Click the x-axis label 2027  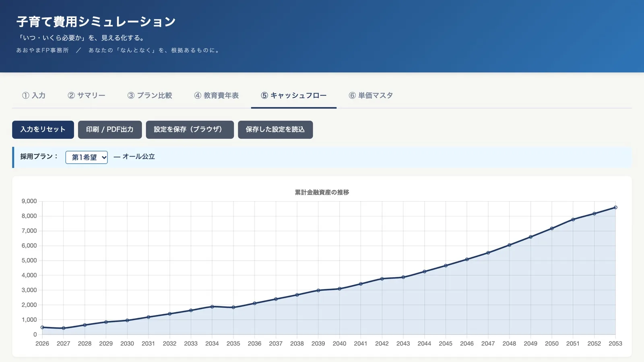pyautogui.click(x=63, y=343)
